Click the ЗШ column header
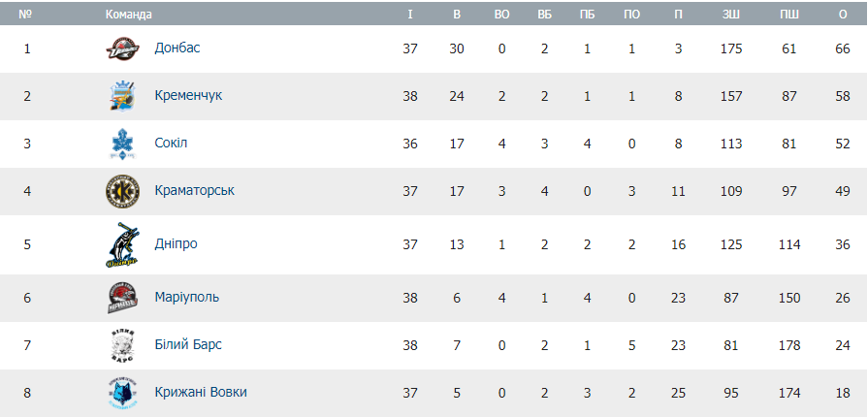The image size is (868, 417). [731, 15]
